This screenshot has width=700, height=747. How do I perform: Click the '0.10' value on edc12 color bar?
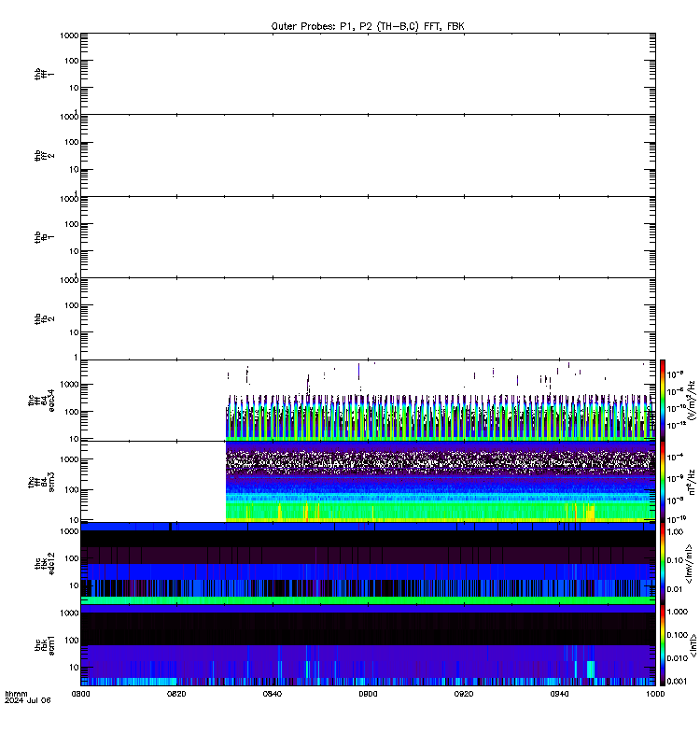(675, 560)
